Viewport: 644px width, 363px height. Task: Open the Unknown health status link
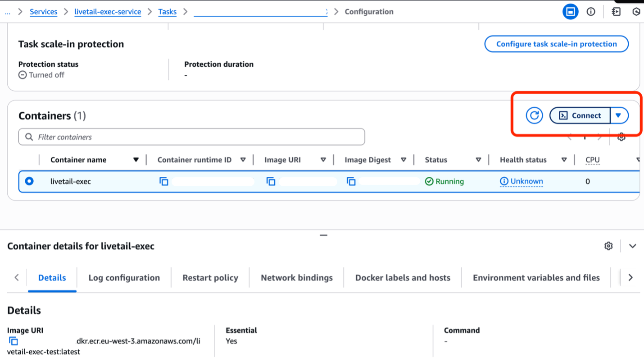(x=525, y=181)
